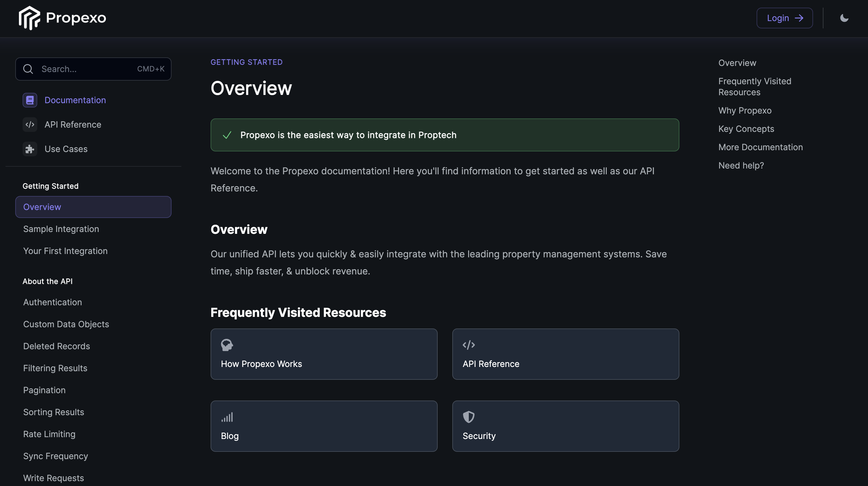
Task: Click the Propexo logo icon
Action: point(29,18)
